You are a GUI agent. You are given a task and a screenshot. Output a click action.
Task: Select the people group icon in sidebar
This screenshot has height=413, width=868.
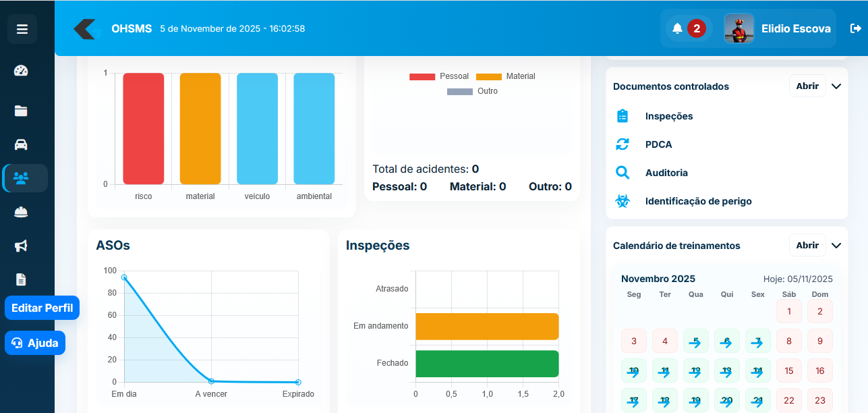click(21, 178)
